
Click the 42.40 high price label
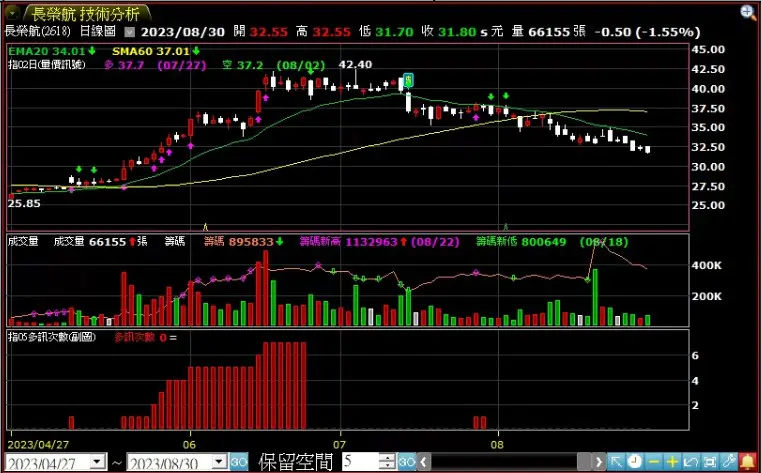[x=355, y=65]
